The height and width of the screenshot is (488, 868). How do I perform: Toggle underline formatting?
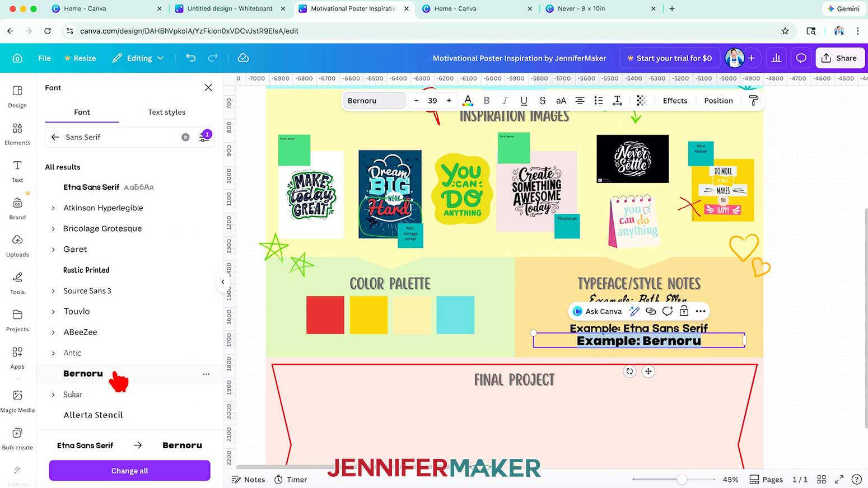pyautogui.click(x=524, y=101)
